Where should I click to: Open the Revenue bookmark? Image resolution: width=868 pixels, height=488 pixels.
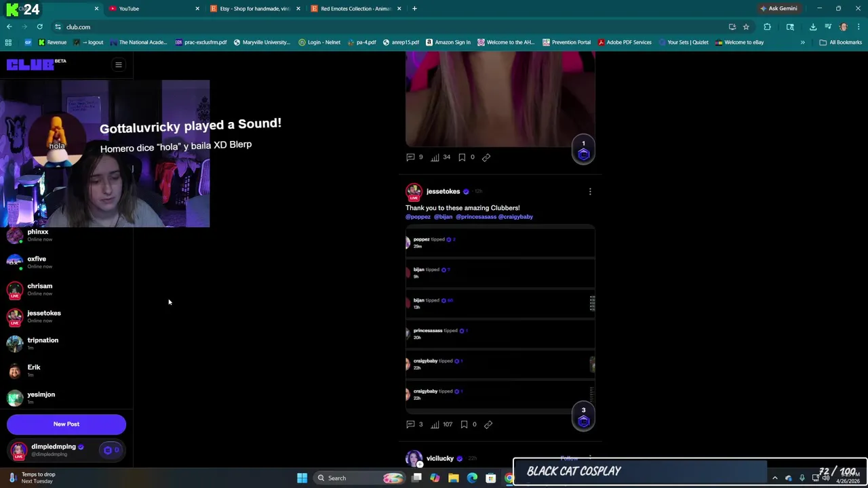[x=52, y=42]
